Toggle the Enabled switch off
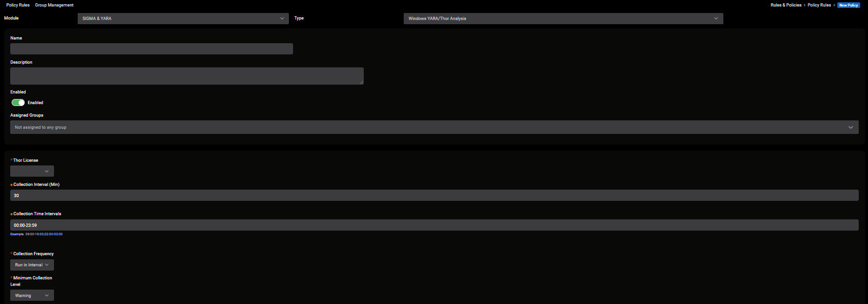Image resolution: width=868 pixels, height=304 pixels. coord(18,103)
